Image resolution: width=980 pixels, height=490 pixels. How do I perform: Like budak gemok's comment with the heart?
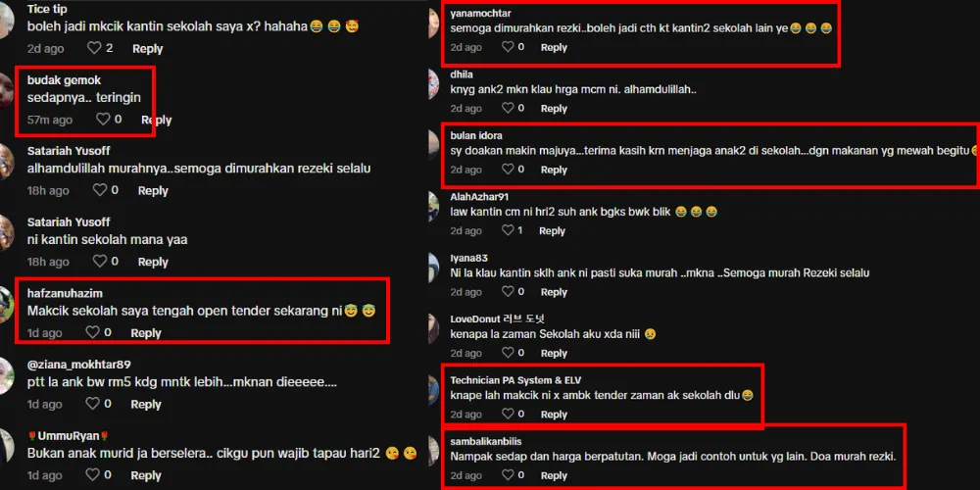(x=103, y=120)
